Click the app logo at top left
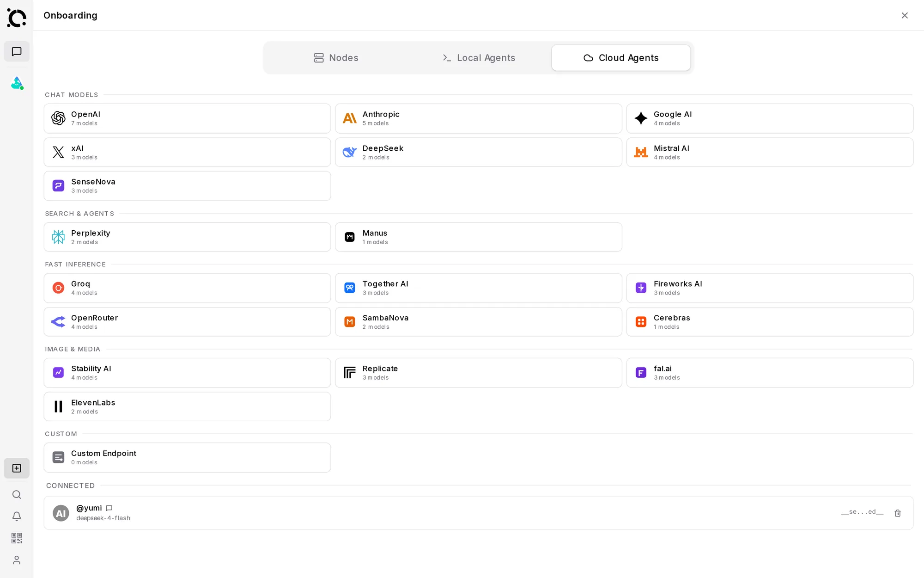Screen dimensions: 924x578 pos(17,18)
